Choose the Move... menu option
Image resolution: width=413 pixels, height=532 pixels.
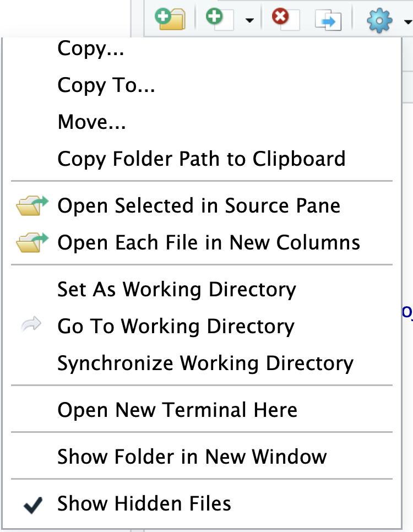tap(92, 122)
